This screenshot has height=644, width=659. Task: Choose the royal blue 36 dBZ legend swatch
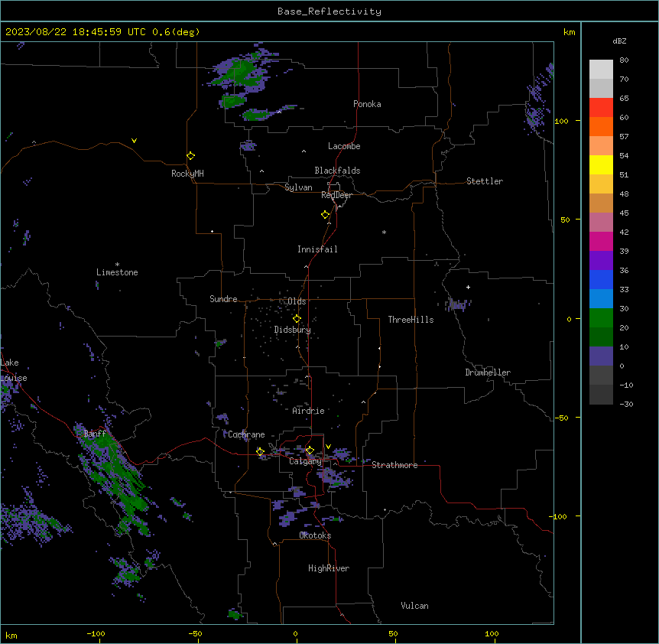(x=601, y=279)
